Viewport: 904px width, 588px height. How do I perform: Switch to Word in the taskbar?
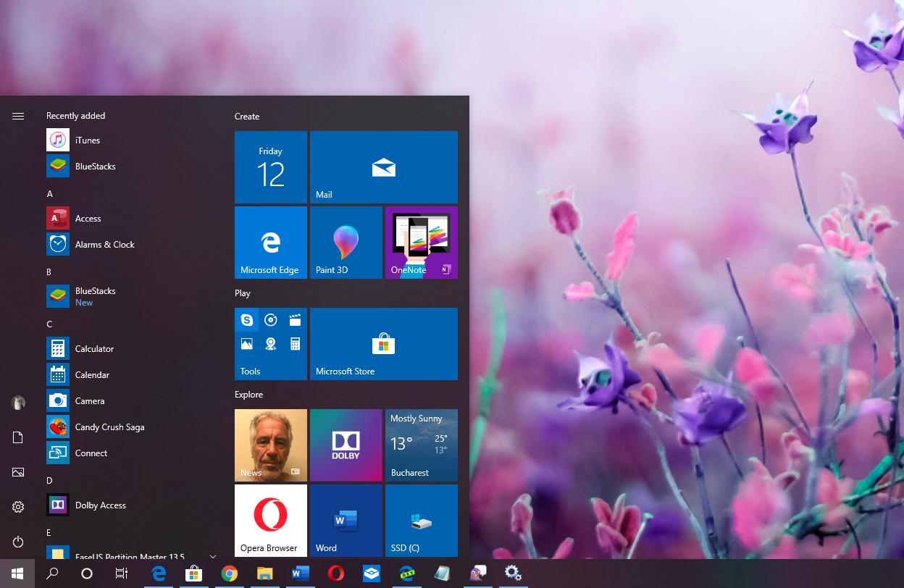point(301,574)
